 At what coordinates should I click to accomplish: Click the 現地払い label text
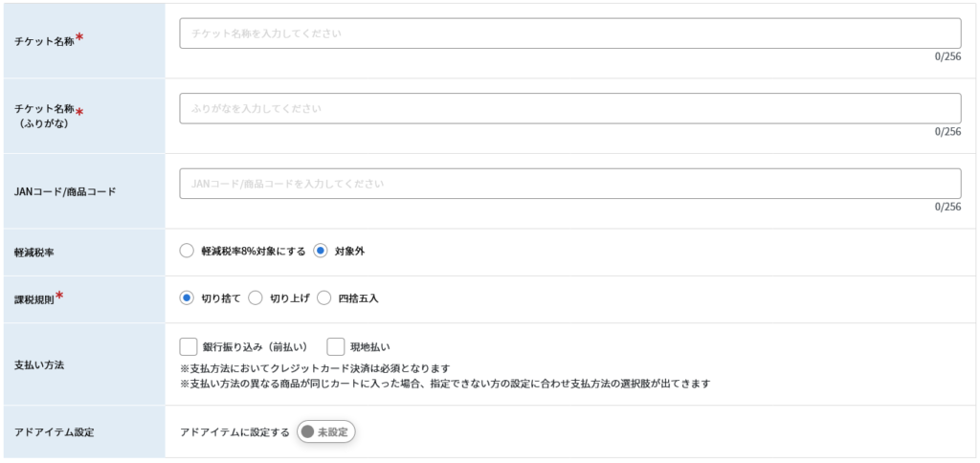(370, 347)
